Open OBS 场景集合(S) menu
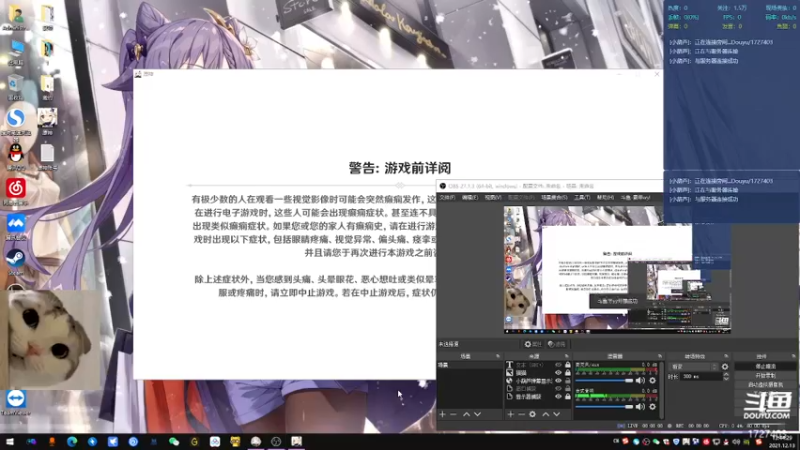Screen dimensions: 800x450 554,197
